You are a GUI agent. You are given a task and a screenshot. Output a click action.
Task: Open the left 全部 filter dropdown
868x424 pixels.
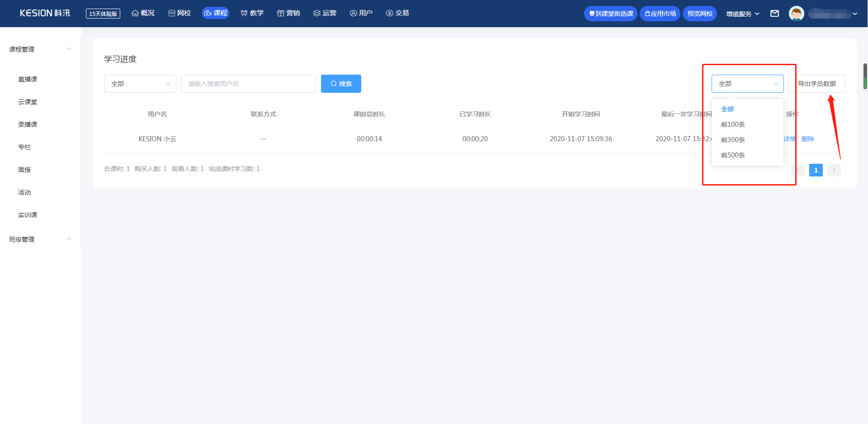pos(140,84)
